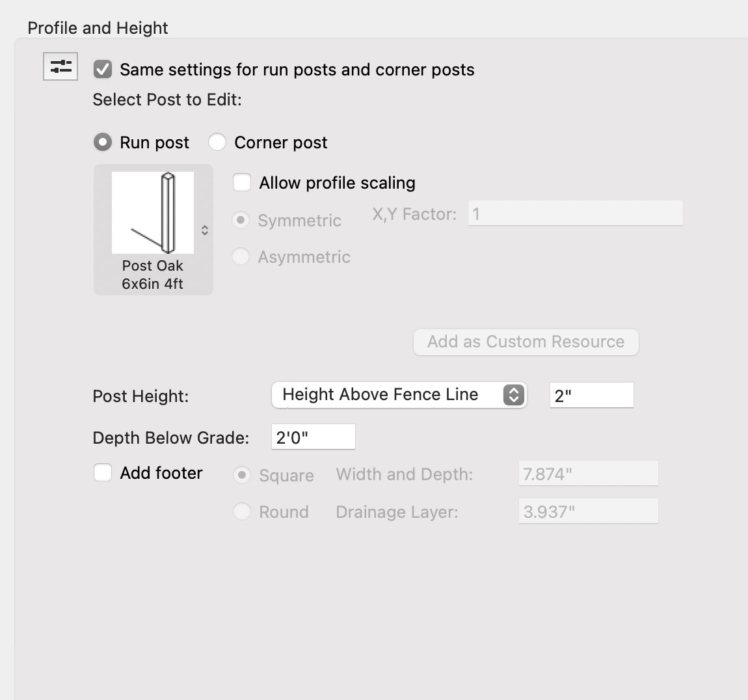Select the Corner post radio button
This screenshot has width=748, height=700.
(x=217, y=142)
